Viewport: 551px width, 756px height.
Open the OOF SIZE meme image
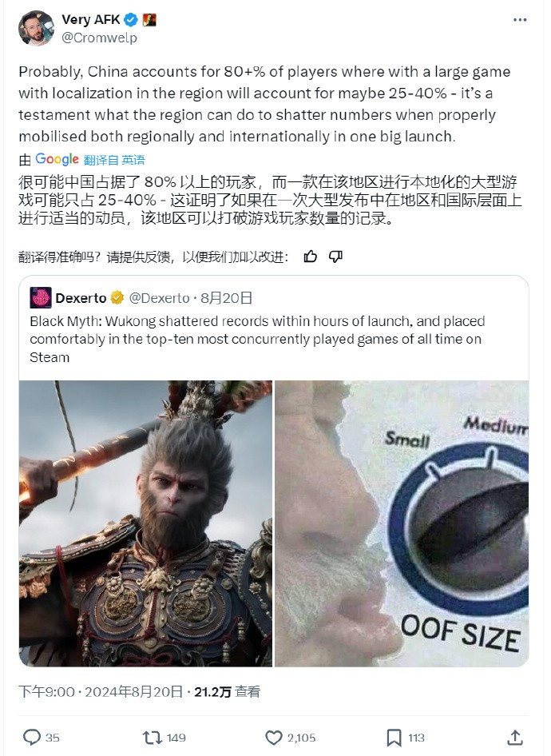click(402, 523)
